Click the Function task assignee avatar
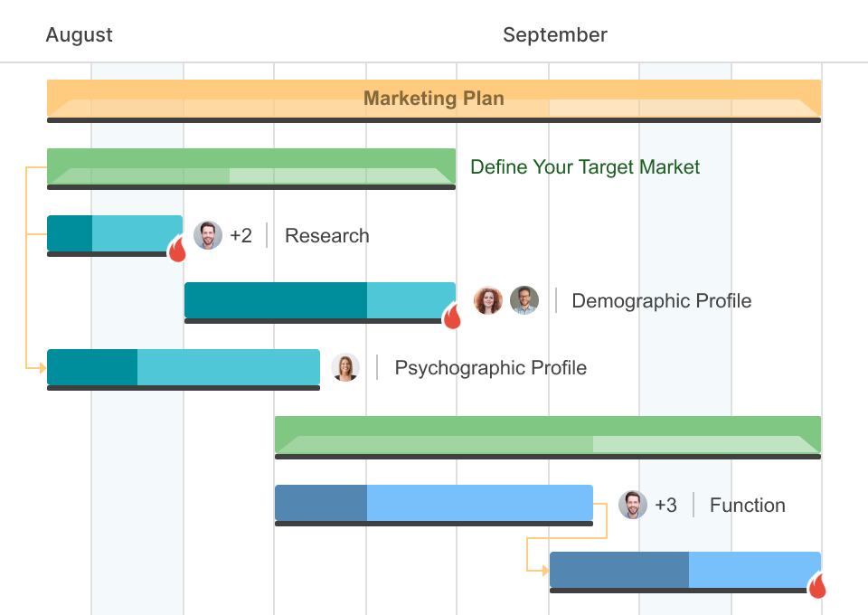This screenshot has width=868, height=615. click(633, 506)
